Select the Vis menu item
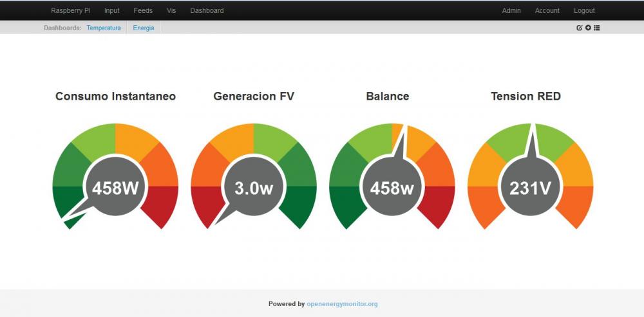The width and height of the screenshot is (644, 317). point(171,11)
